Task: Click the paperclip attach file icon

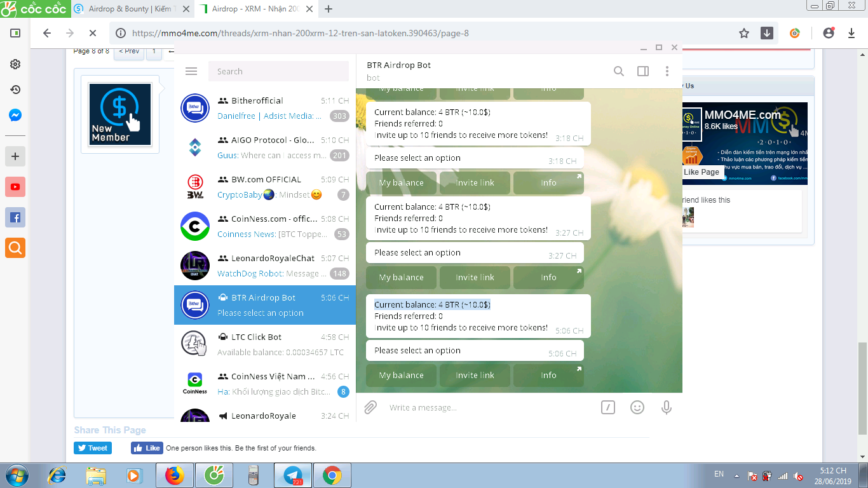Action: pos(370,407)
